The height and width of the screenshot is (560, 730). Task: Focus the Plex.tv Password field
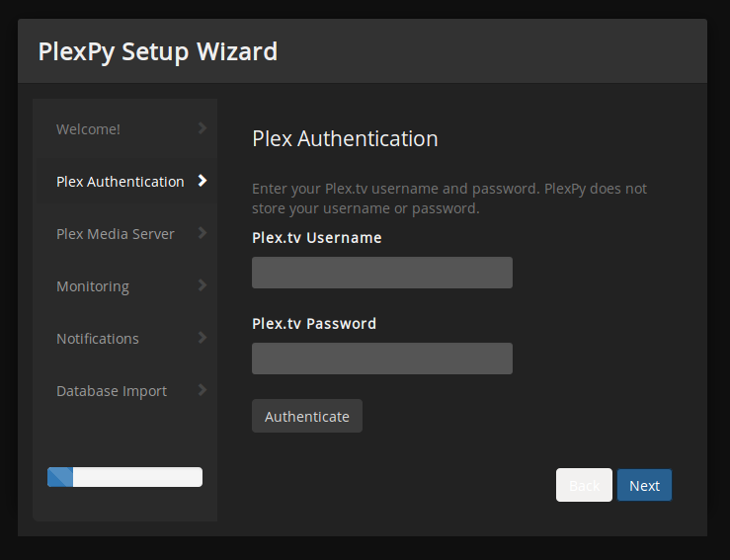[382, 359]
